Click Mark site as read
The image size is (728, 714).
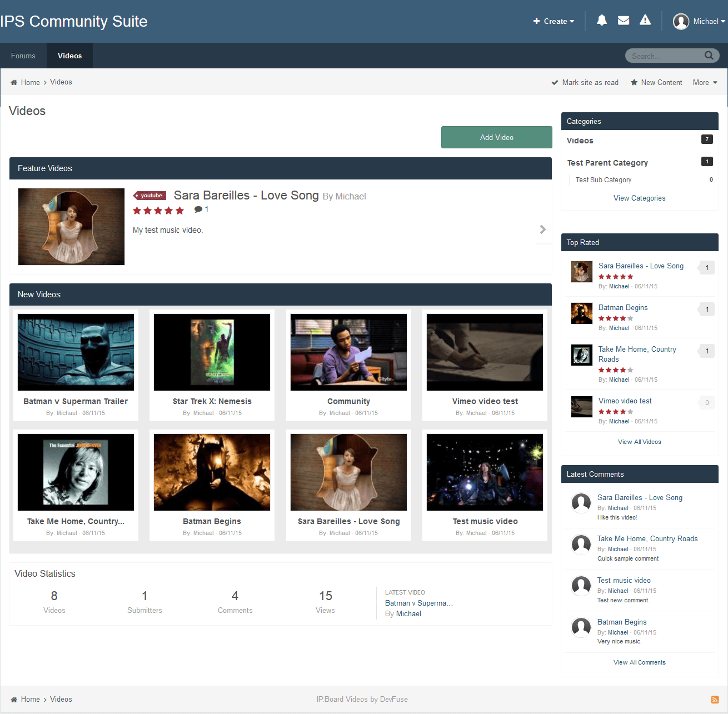click(x=585, y=83)
